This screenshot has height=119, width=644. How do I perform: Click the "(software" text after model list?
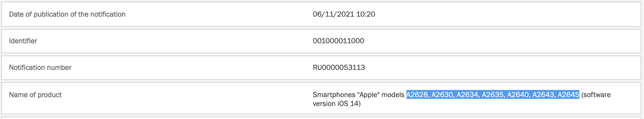pos(596,95)
